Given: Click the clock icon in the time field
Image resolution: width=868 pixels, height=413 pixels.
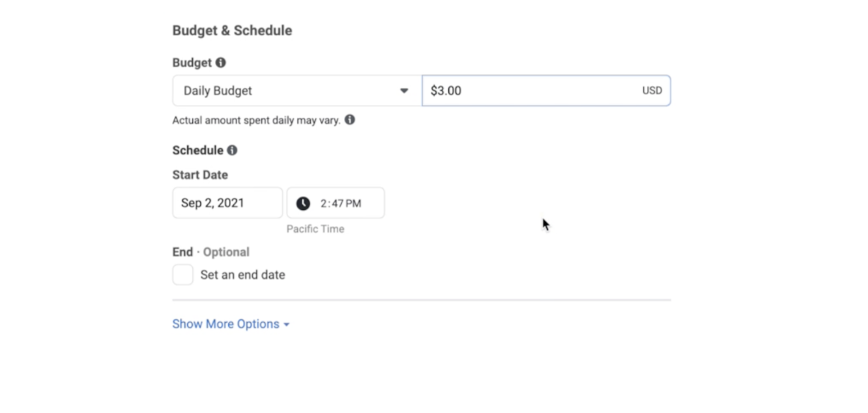Looking at the screenshot, I should [303, 203].
